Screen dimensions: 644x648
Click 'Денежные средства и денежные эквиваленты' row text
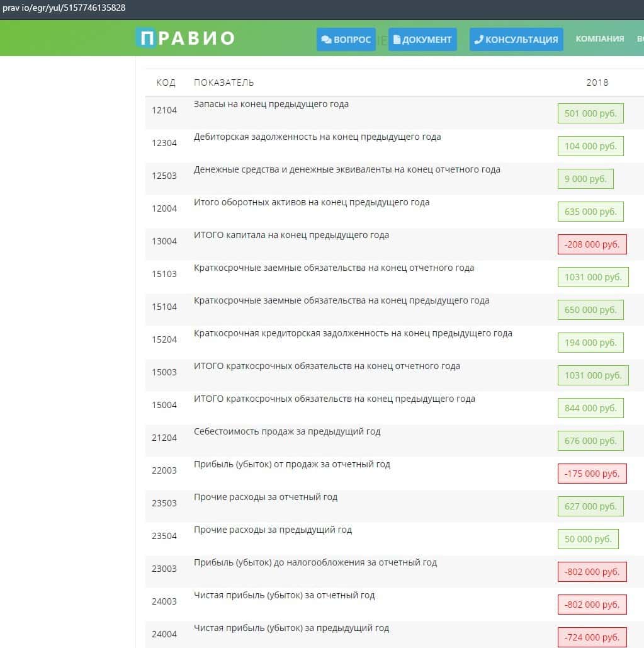point(347,169)
